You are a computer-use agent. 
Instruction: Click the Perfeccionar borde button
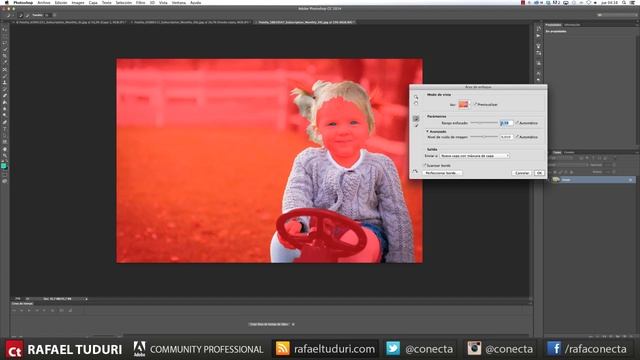[x=442, y=173]
